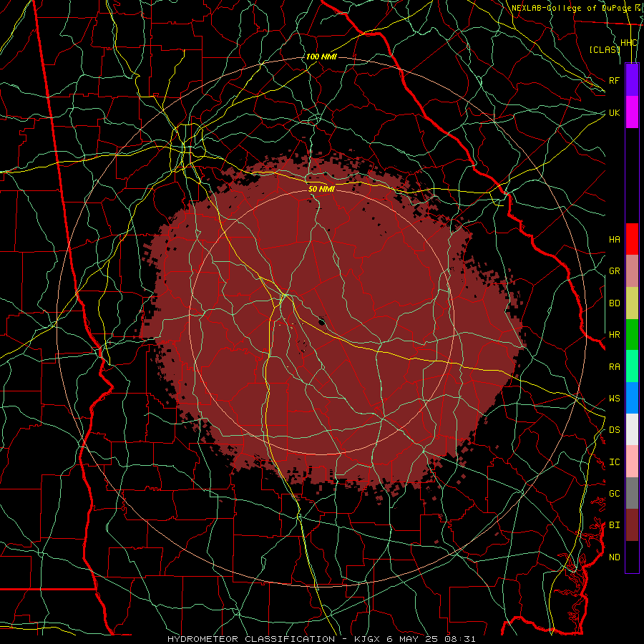Click the black ND legend swatch
Screen dimensions: 644x644
tap(632, 557)
